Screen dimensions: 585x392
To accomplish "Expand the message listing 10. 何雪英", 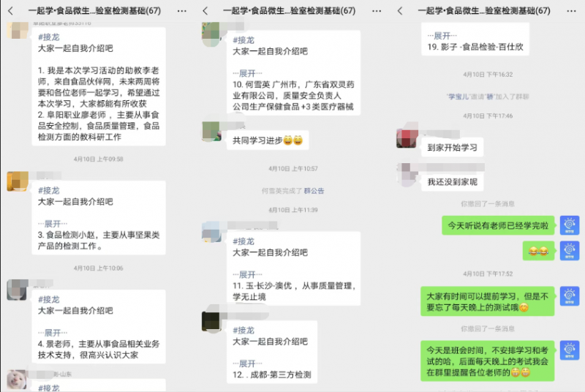I will [x=247, y=73].
